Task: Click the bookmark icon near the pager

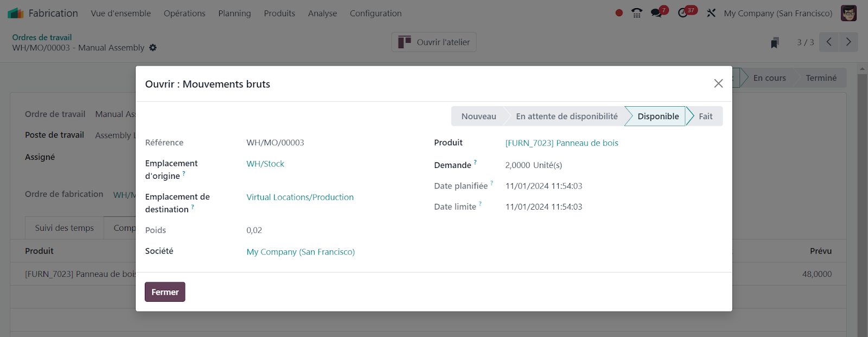Action: click(x=775, y=43)
